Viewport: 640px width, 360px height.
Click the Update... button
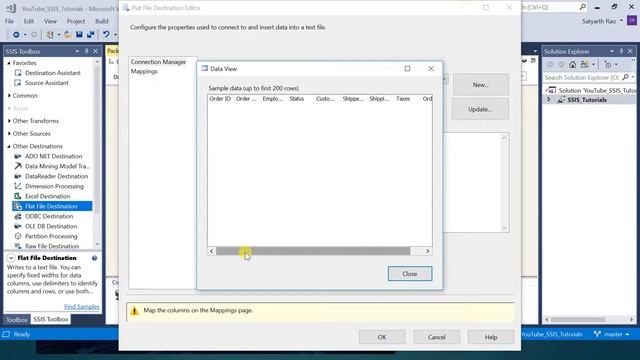(480, 109)
